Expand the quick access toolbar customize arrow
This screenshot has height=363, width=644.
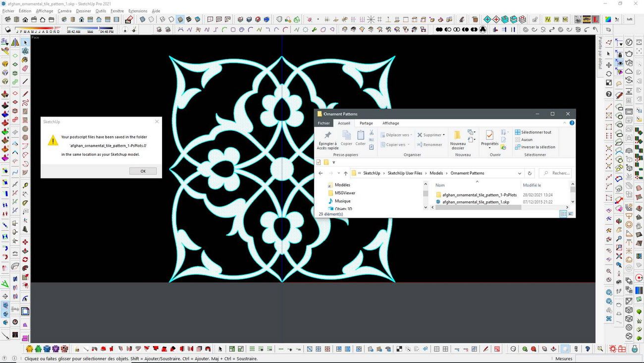click(334, 162)
